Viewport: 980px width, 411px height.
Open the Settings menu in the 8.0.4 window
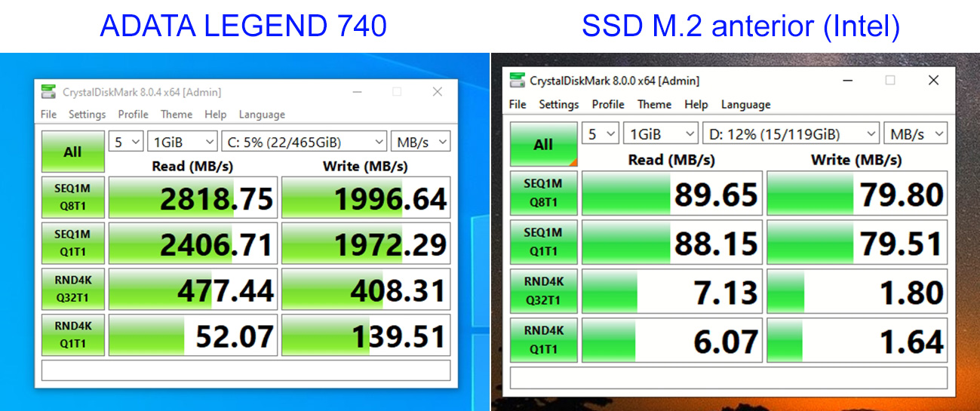click(x=87, y=115)
